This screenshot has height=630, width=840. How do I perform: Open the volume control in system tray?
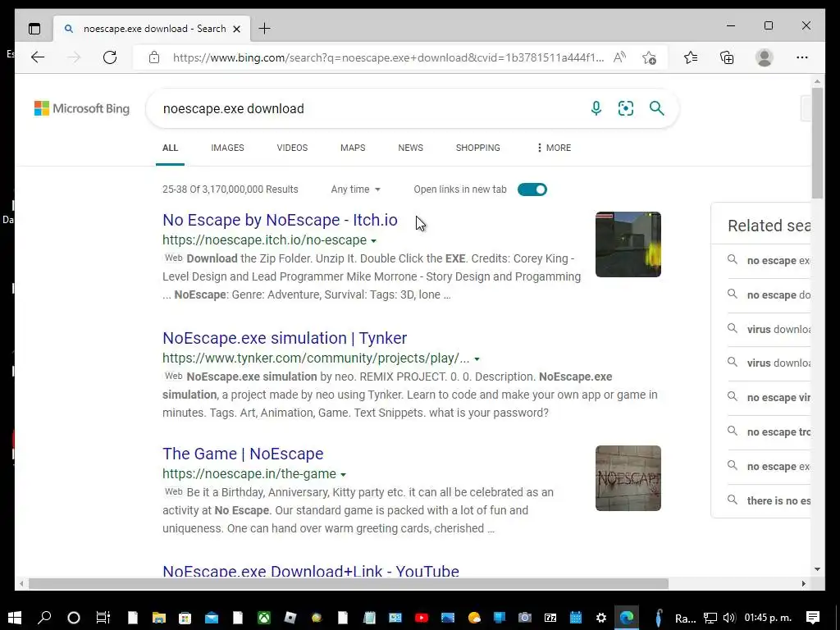point(728,618)
